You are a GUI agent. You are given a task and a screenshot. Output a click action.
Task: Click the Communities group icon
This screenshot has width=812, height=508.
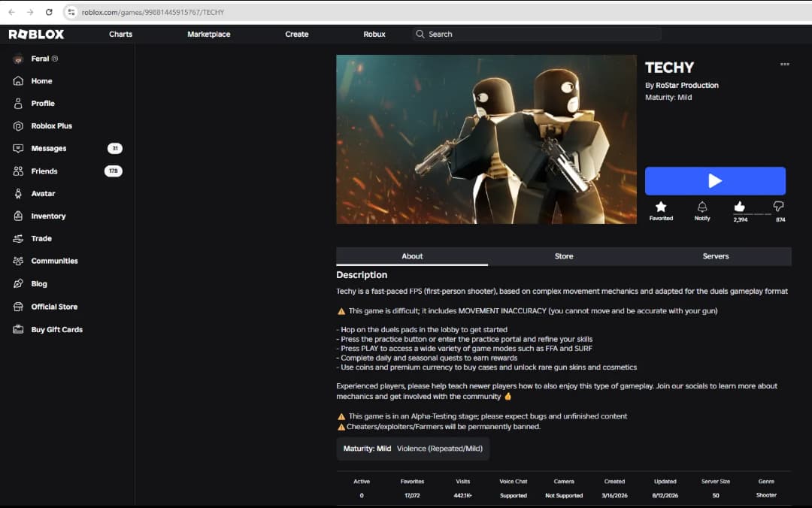tap(18, 261)
